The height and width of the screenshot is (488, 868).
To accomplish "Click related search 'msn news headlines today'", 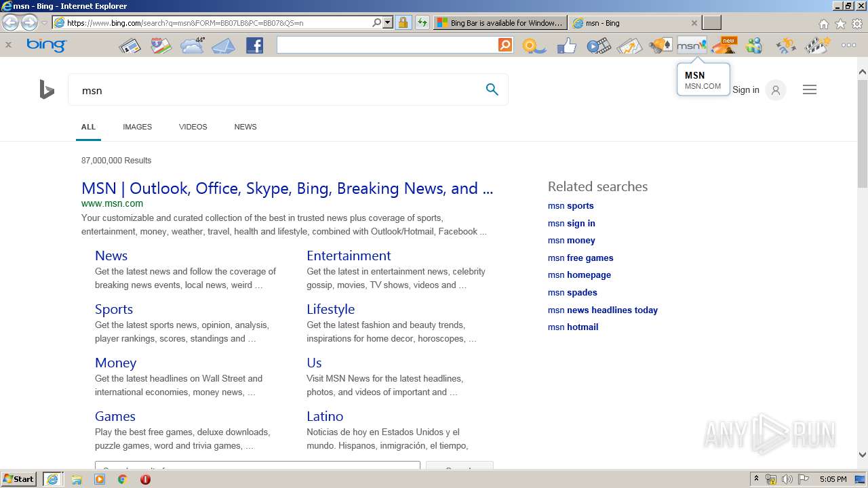I will click(603, 310).
